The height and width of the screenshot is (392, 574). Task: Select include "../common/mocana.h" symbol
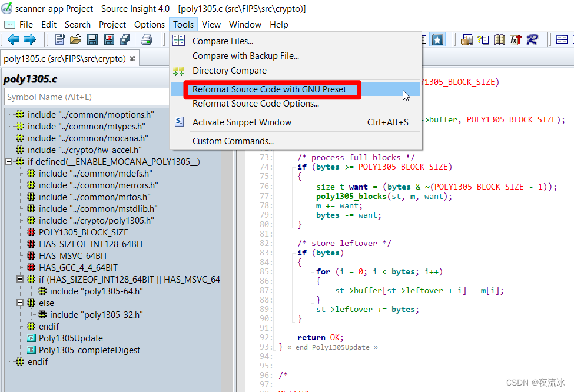(88, 138)
